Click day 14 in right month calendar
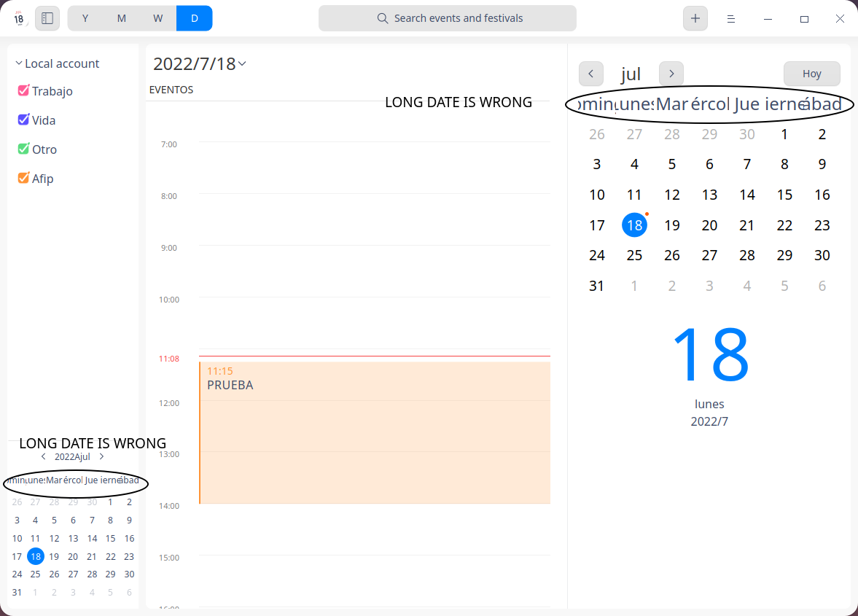858x616 pixels. click(x=747, y=195)
